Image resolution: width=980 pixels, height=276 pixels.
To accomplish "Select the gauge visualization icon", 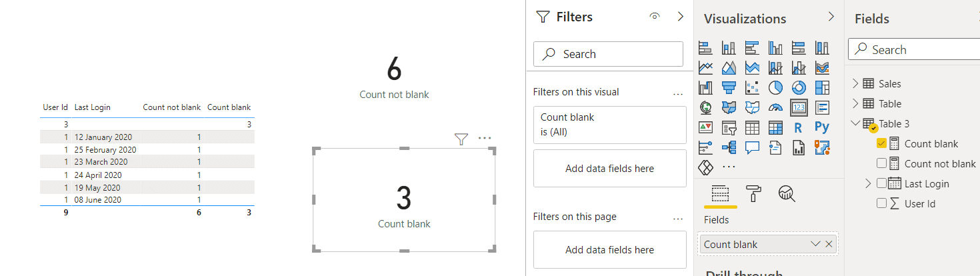I will [x=775, y=107].
